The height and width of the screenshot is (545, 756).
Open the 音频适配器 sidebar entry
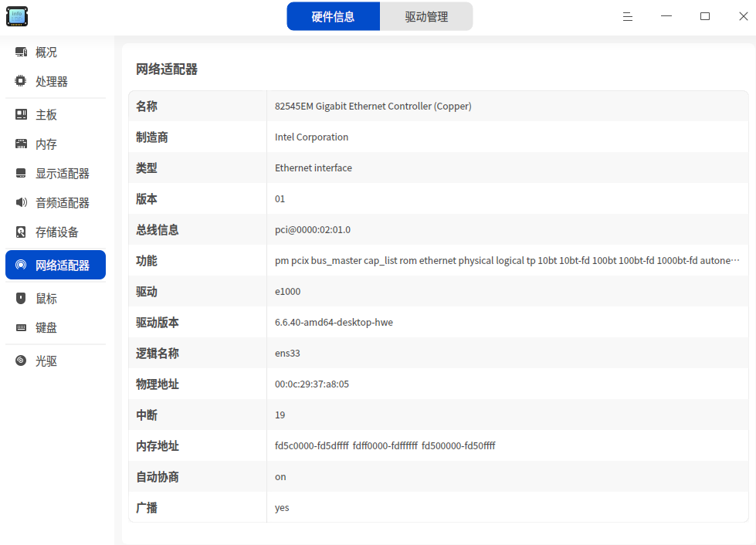click(56, 202)
